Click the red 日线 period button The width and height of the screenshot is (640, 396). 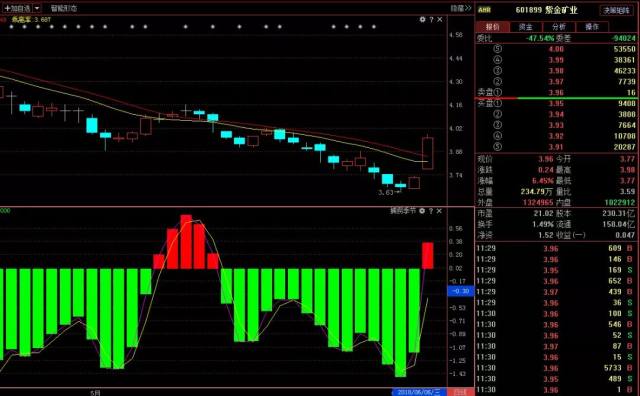[x=460, y=392]
